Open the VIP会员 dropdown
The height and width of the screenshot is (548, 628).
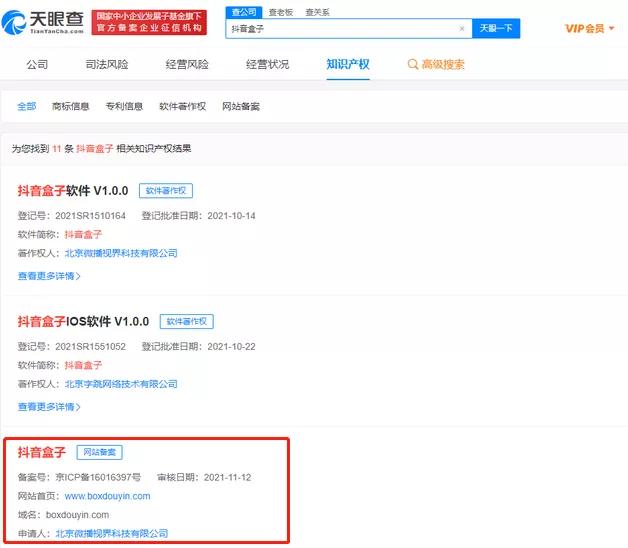coord(589,28)
